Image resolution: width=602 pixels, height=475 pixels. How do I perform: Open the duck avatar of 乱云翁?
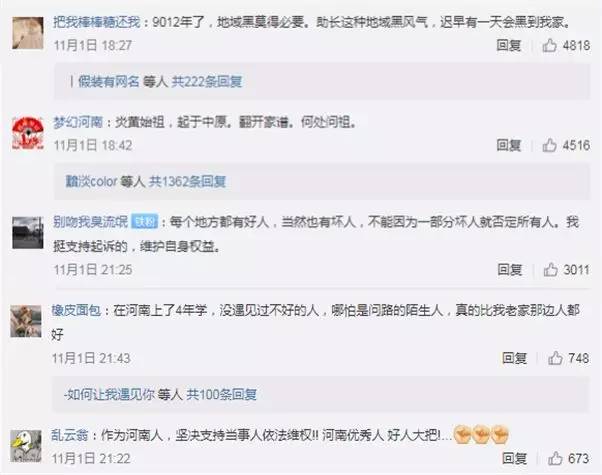click(25, 446)
